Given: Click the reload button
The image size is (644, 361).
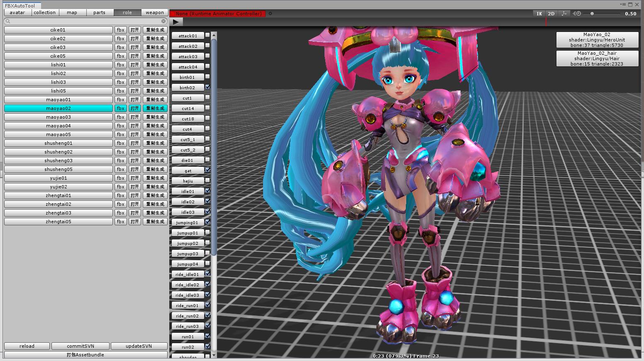Looking at the screenshot, I should click(27, 346).
